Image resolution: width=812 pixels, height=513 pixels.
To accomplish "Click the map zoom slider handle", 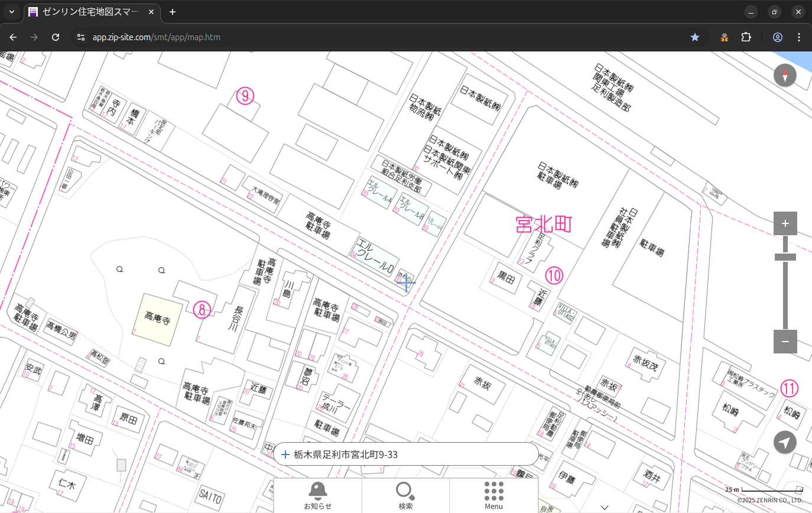I will pyautogui.click(x=785, y=257).
